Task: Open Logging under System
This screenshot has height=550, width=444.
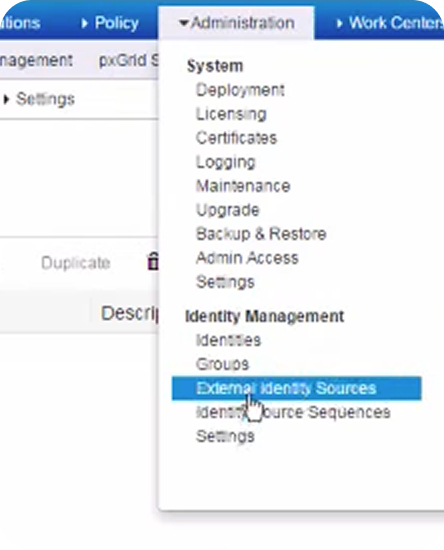Action: pos(226,162)
